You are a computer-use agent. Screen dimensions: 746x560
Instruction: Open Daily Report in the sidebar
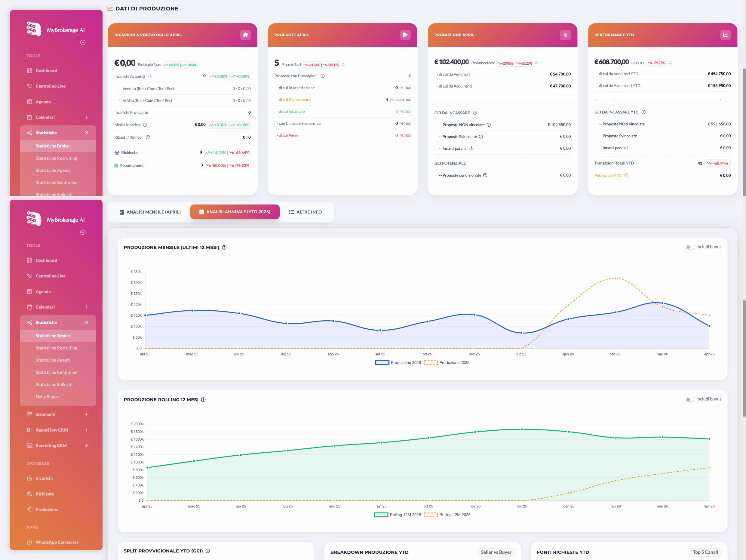(48, 397)
